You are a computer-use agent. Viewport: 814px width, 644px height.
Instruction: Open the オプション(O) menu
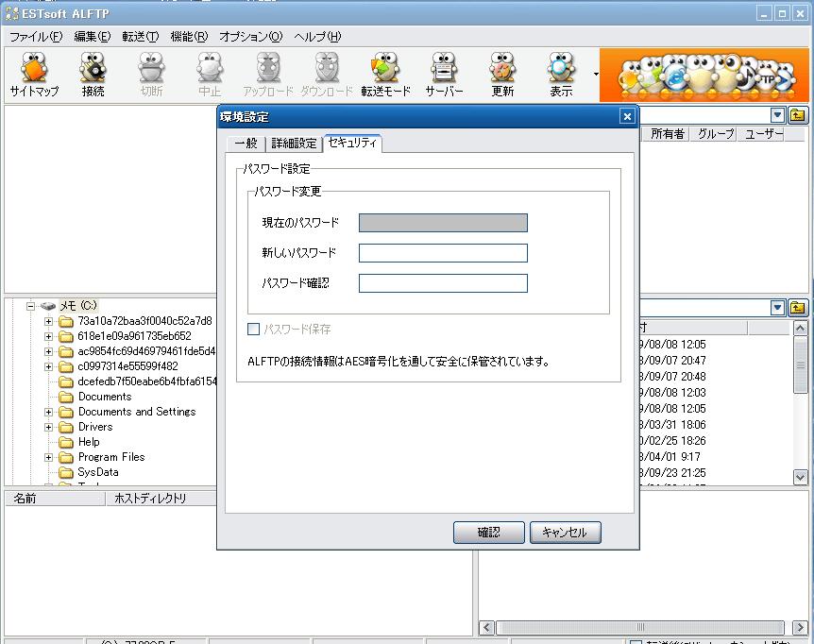pos(250,36)
